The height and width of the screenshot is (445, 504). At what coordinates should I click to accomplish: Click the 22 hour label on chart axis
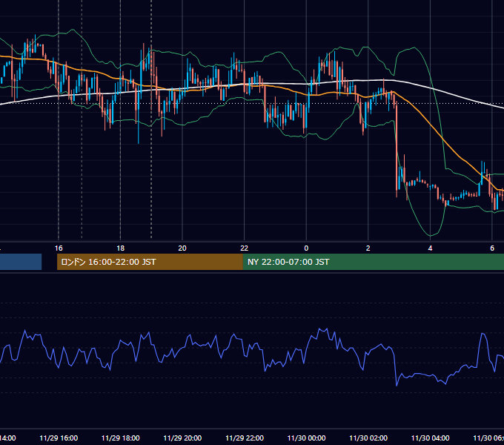coord(245,248)
